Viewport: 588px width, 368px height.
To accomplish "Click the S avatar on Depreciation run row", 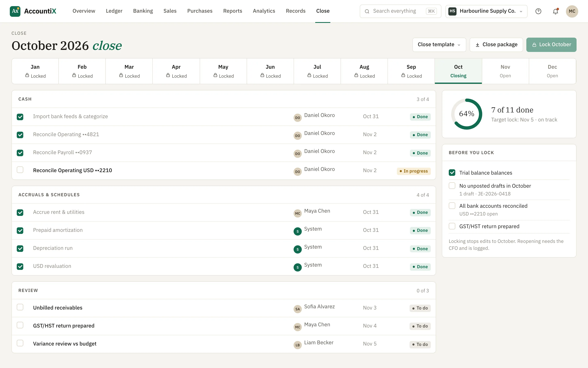I will pyautogui.click(x=297, y=249).
